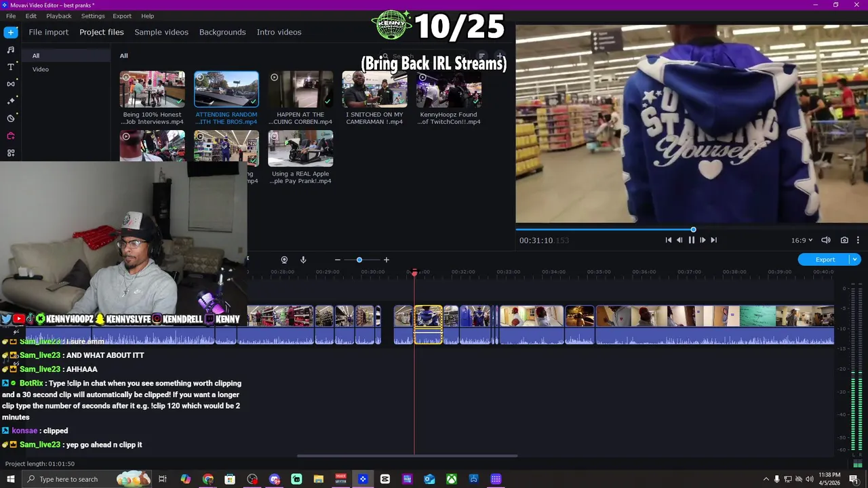Jump to the next clip
Image resolution: width=868 pixels, height=488 pixels.
click(713, 240)
